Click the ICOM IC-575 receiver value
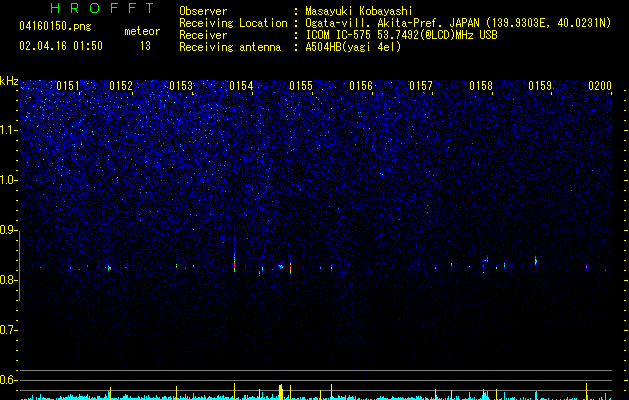The image size is (629, 400). [x=401, y=35]
